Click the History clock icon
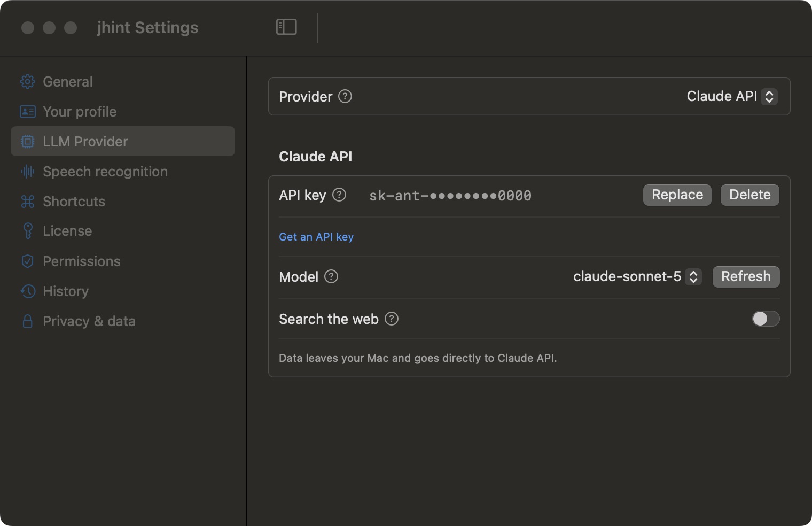Screen dimensions: 812x526 (28, 291)
